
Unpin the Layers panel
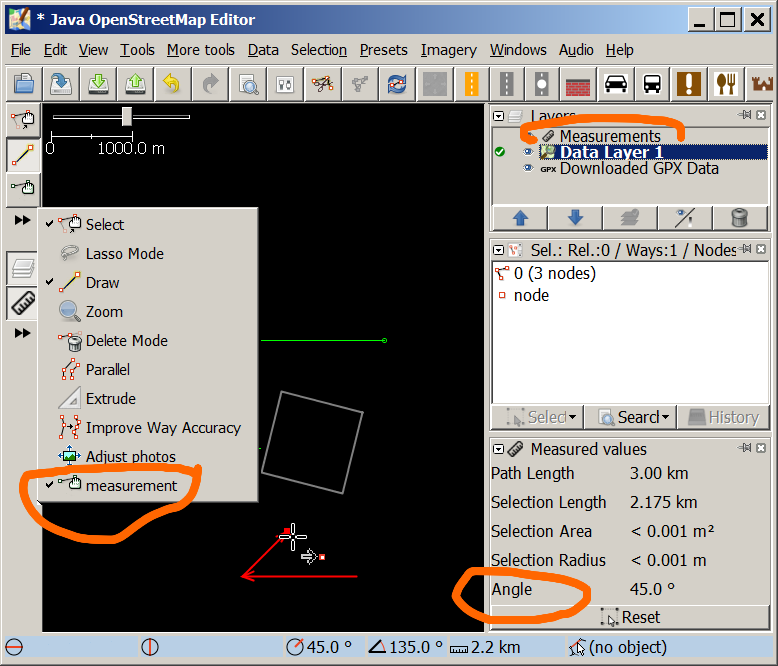(745, 115)
